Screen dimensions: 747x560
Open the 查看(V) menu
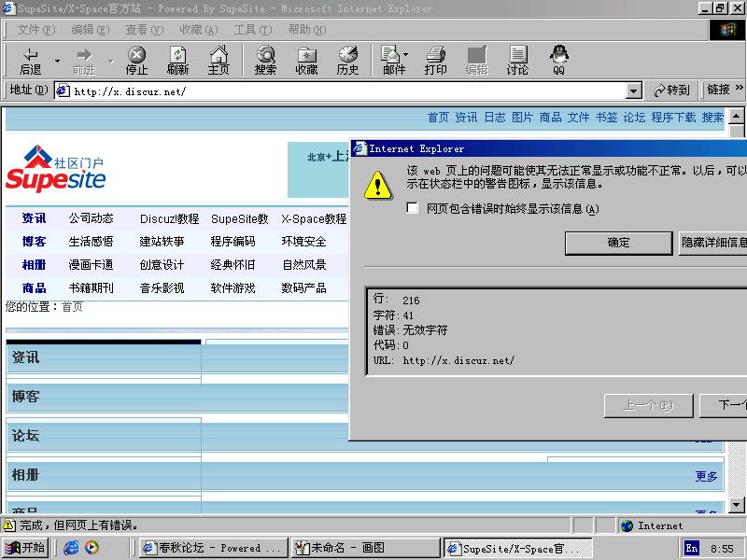tap(145, 30)
